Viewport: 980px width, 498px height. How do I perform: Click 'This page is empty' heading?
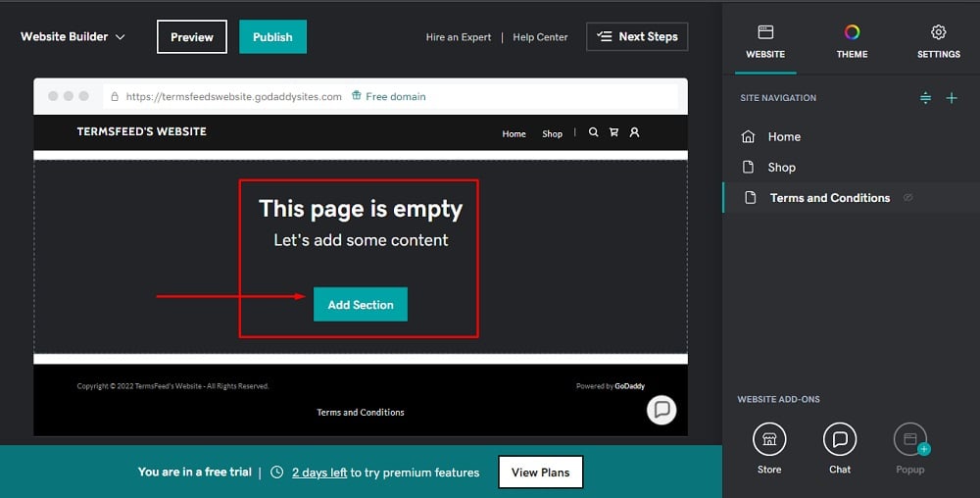(361, 209)
